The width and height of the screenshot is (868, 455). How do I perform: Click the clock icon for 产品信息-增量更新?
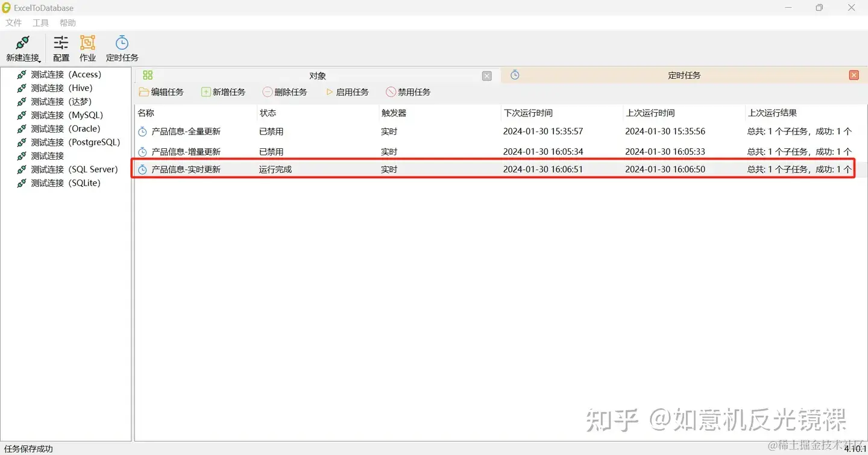coord(143,152)
